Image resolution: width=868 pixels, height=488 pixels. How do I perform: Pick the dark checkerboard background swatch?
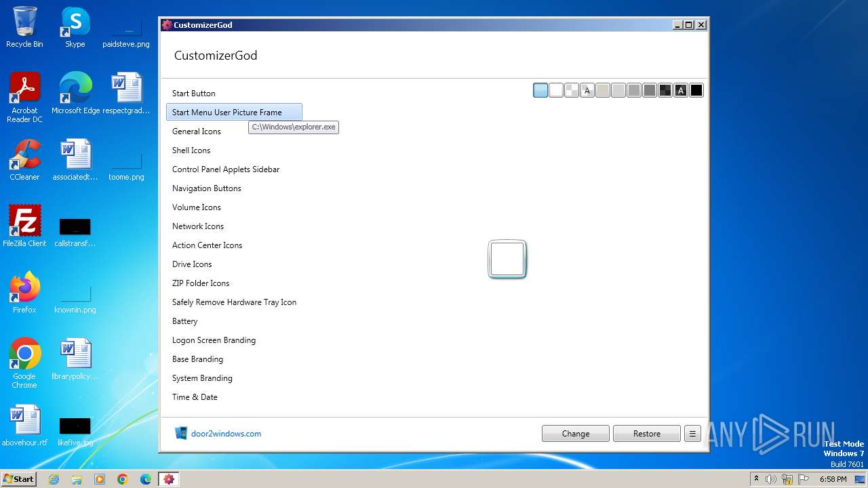pos(665,91)
